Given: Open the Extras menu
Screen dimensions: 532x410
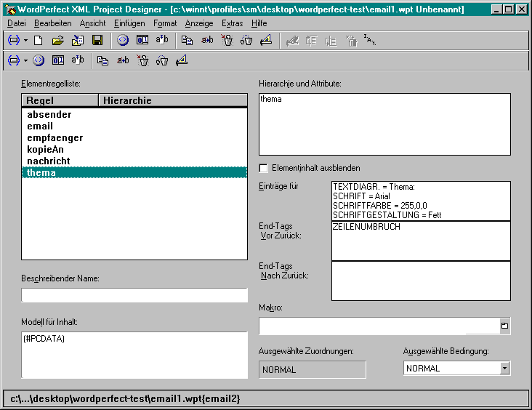Looking at the screenshot, I should (233, 23).
